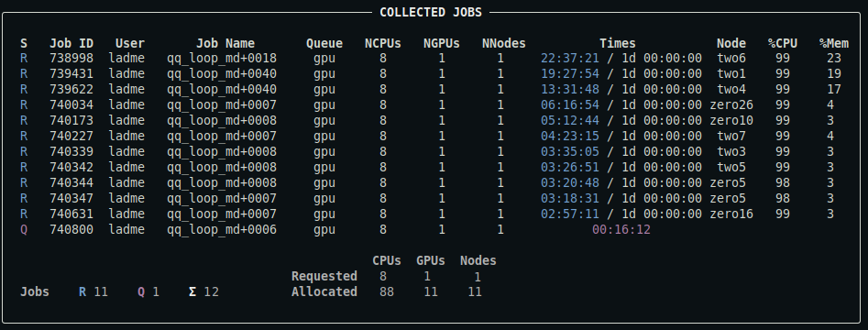The image size is (868, 330).
Task: Click elapsed time 03:35:05
Action: pos(569,151)
